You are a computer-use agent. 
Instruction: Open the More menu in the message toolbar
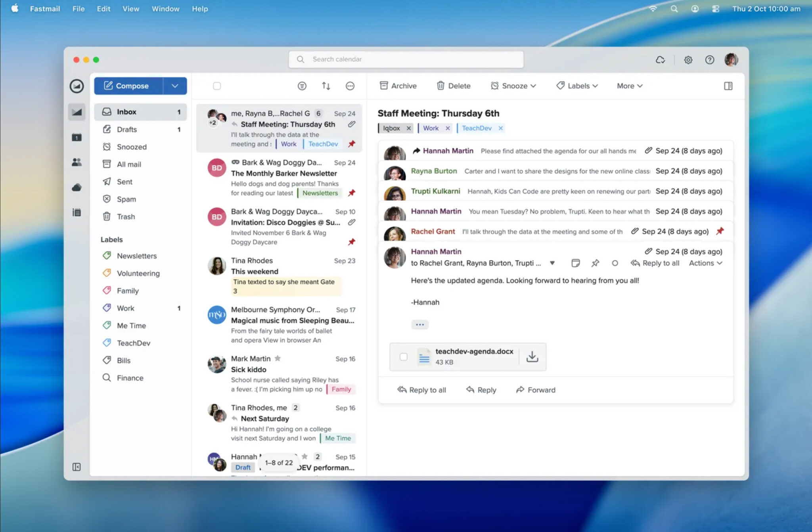click(x=628, y=86)
